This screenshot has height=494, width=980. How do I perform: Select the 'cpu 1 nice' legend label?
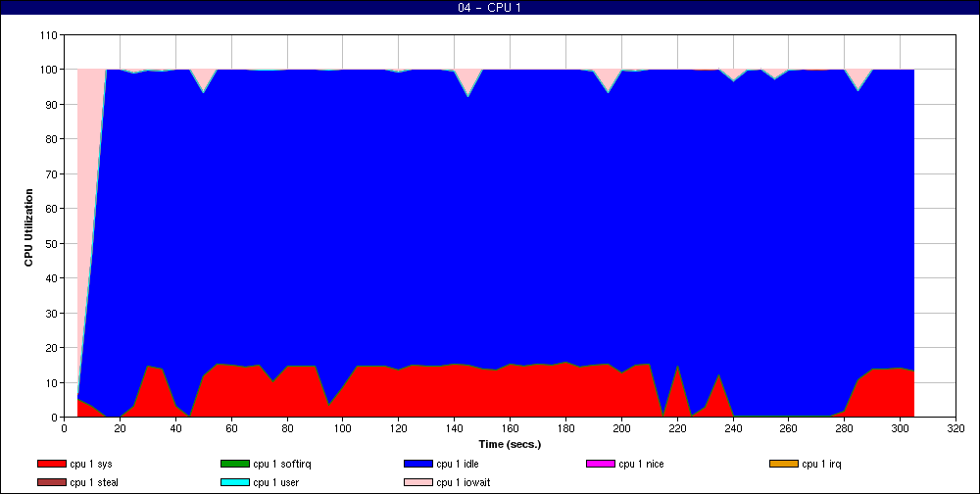coord(641,464)
